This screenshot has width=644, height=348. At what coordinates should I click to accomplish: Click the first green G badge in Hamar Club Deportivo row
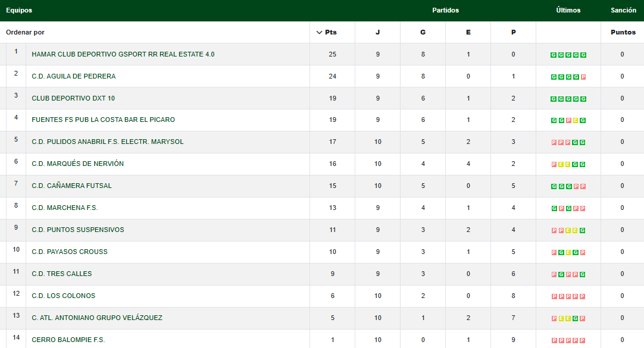[554, 55]
